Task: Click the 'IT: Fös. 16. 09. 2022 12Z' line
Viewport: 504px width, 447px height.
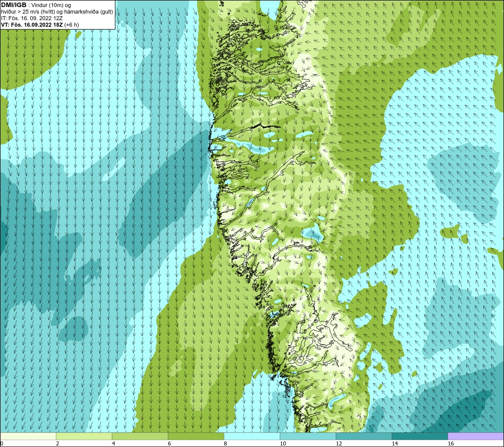Action: point(32,18)
